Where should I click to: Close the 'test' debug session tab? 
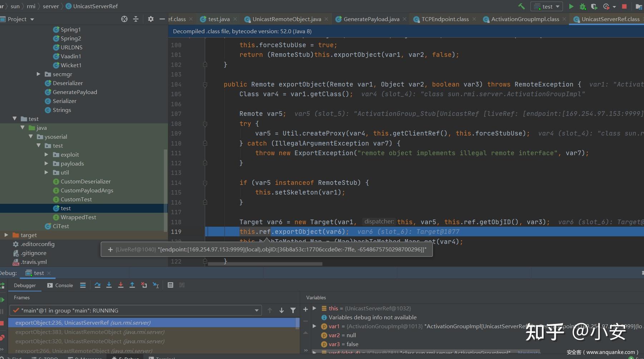point(49,273)
